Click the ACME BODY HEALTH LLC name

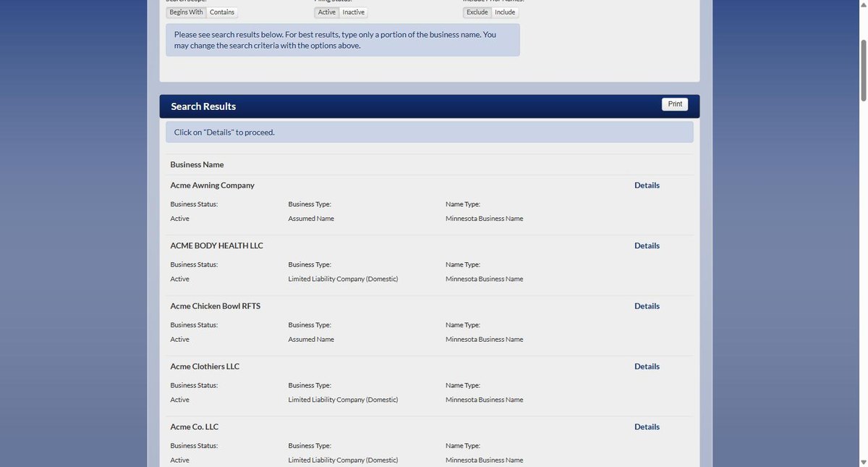(x=217, y=245)
